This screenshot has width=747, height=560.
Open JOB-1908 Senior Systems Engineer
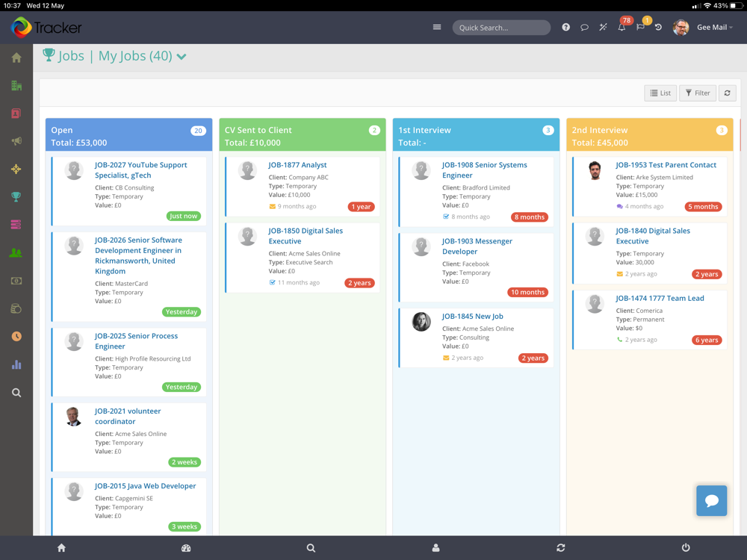point(484,170)
